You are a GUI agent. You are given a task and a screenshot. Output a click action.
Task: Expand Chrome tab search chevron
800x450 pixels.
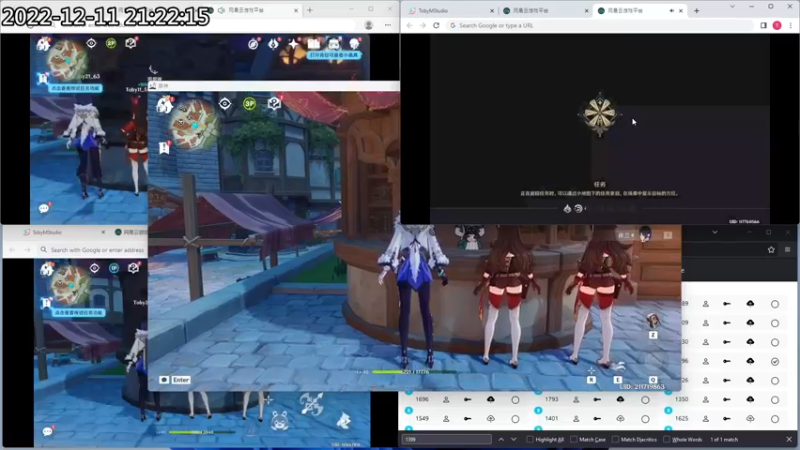coord(732,7)
